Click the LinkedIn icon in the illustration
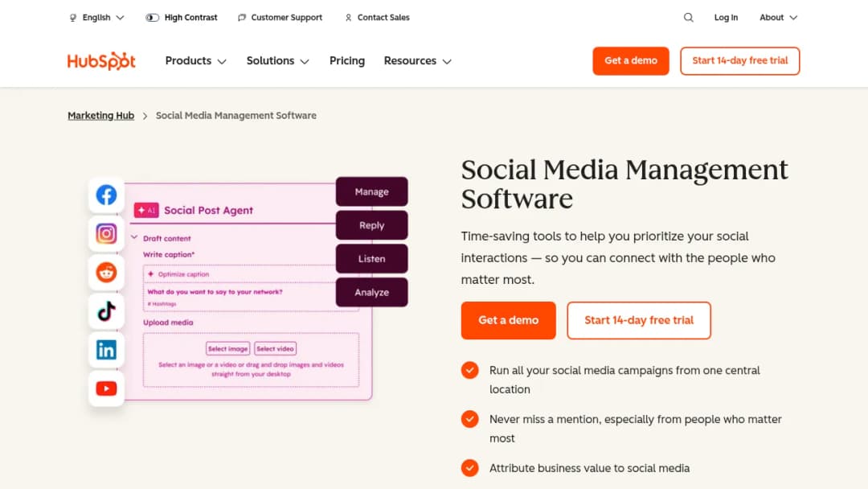This screenshot has width=868, height=489. [106, 350]
